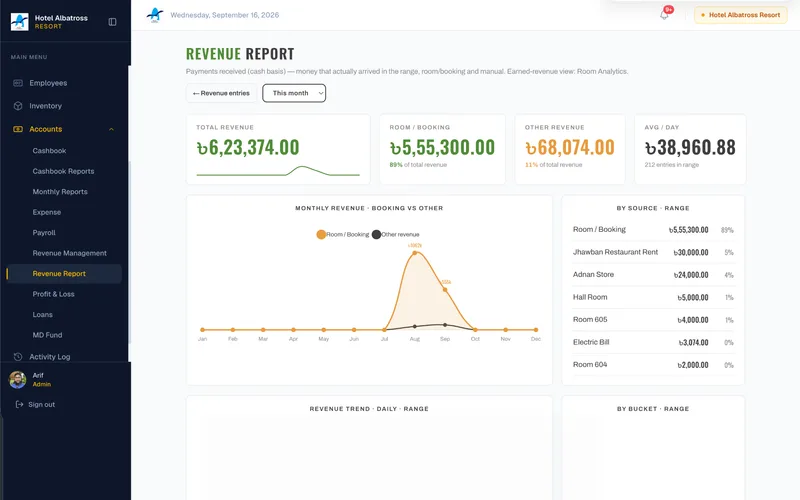The width and height of the screenshot is (800, 500).
Task: Open the Expense page
Action: click(x=46, y=212)
